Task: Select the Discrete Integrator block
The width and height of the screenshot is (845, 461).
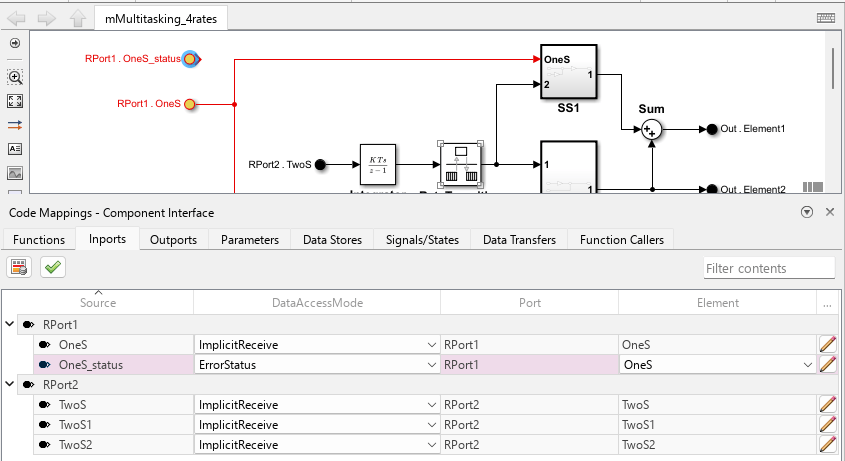Action: point(378,164)
